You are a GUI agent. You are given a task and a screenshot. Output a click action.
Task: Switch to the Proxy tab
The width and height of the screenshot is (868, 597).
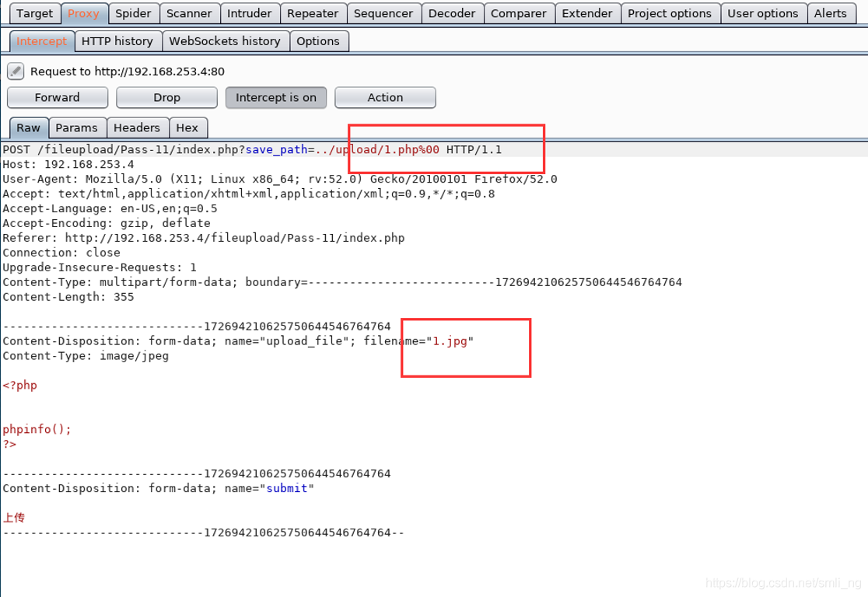tap(83, 13)
